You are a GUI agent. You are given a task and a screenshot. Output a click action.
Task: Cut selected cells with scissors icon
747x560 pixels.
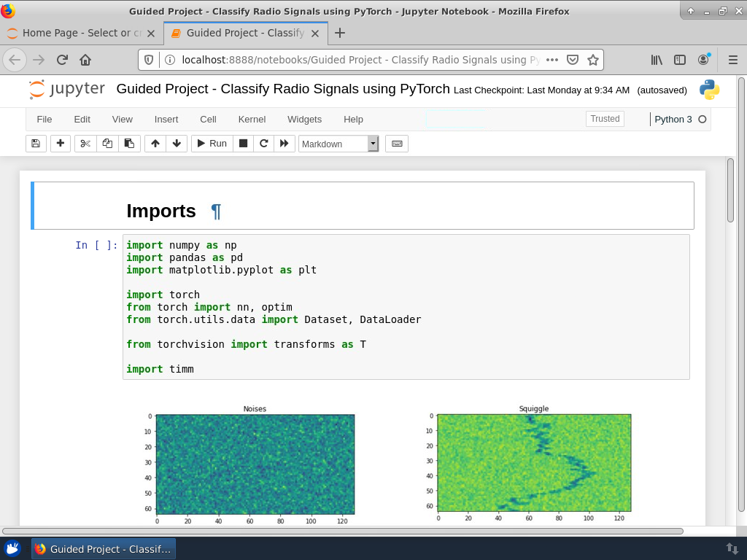85,144
